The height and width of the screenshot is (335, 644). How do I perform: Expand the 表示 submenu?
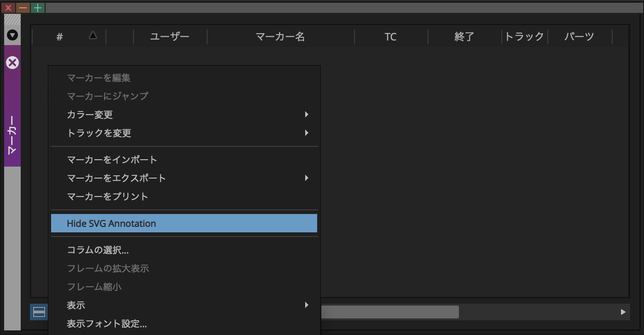point(184,305)
